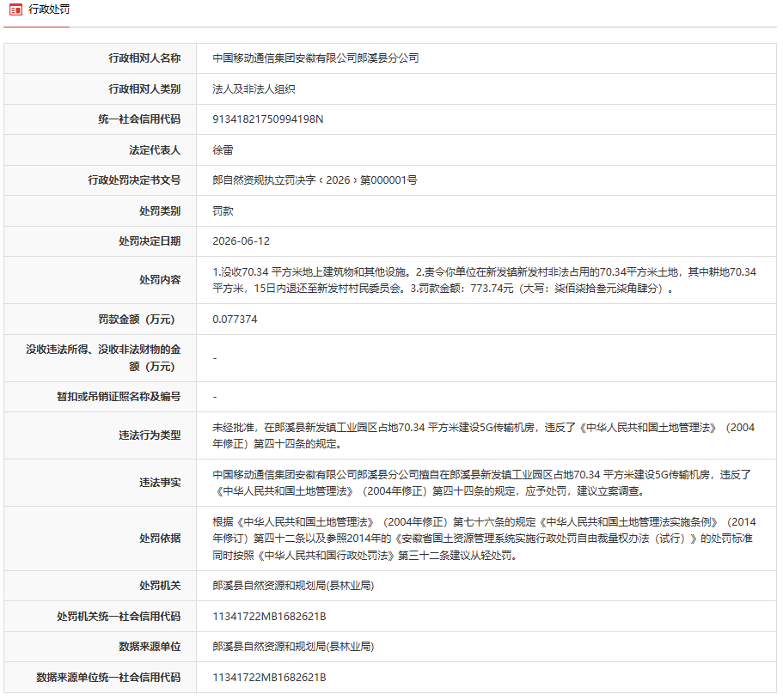The image size is (783, 700).
Task: Click the legal basis text starting 根据《中华人民共和国土地管理法》
Action: click(x=485, y=539)
